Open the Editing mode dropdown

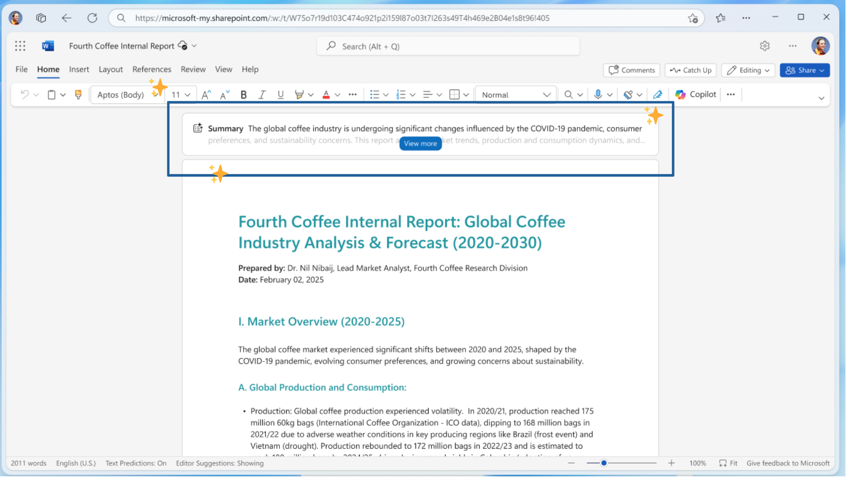click(x=748, y=70)
